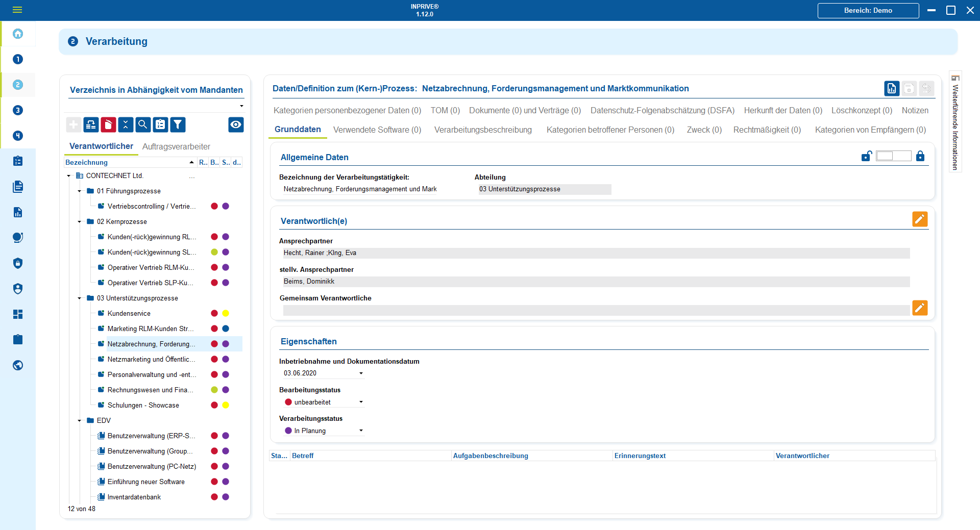Edit Verantwortliche with the orange pencil icon
The height and width of the screenshot is (530, 980).
click(x=919, y=219)
